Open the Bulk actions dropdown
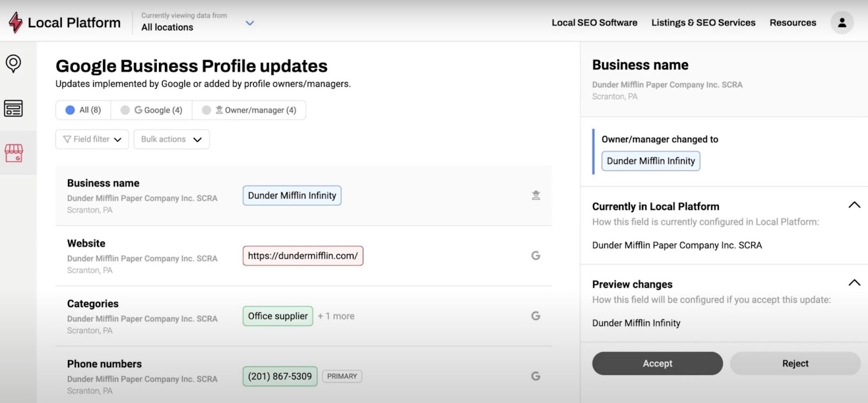 [x=171, y=139]
